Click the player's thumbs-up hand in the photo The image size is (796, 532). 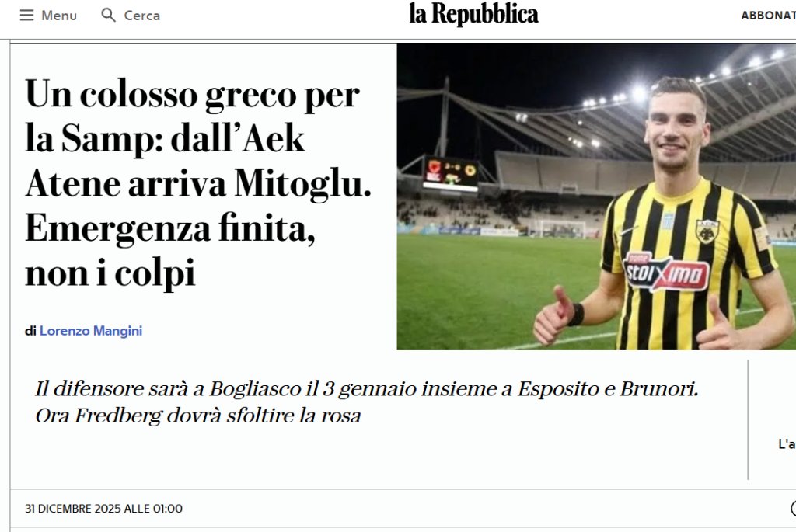[555, 316]
